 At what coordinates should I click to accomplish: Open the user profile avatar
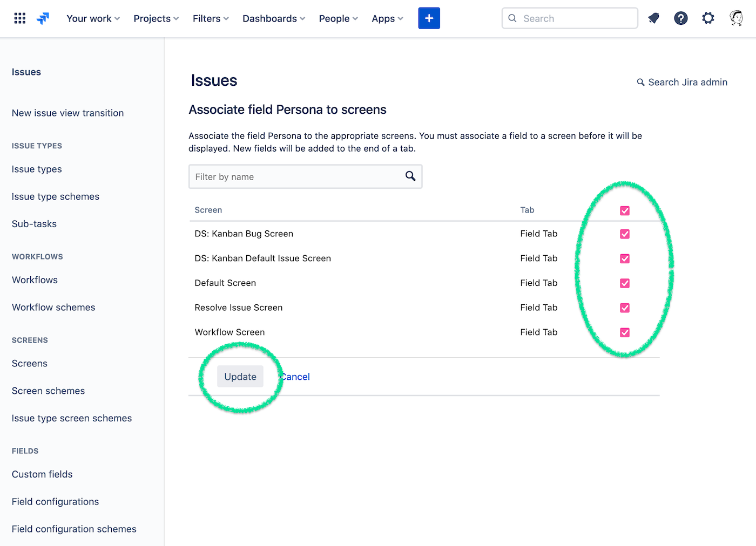735,18
